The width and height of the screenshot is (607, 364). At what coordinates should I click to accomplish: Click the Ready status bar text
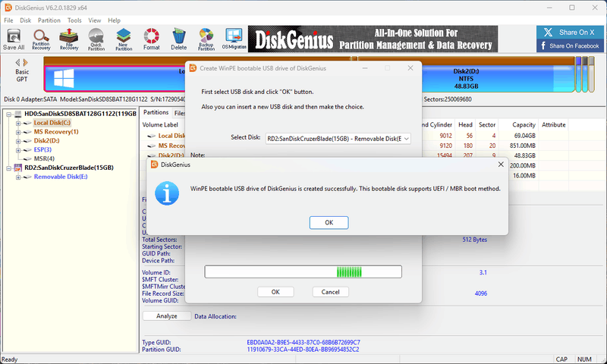10,359
